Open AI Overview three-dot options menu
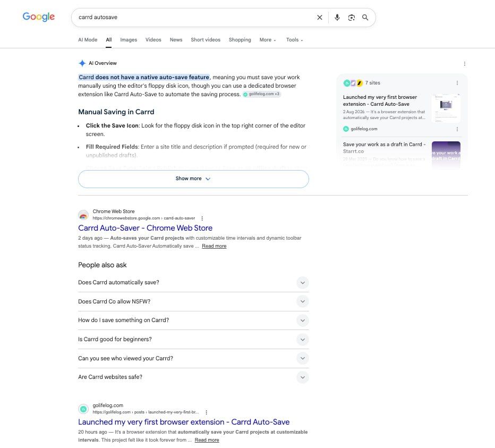 coord(464,64)
